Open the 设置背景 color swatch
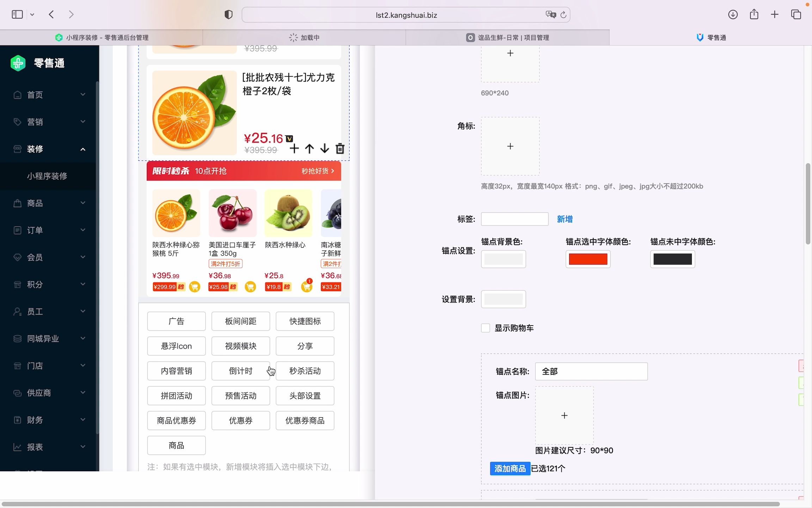This screenshot has height=508, width=812. [503, 299]
